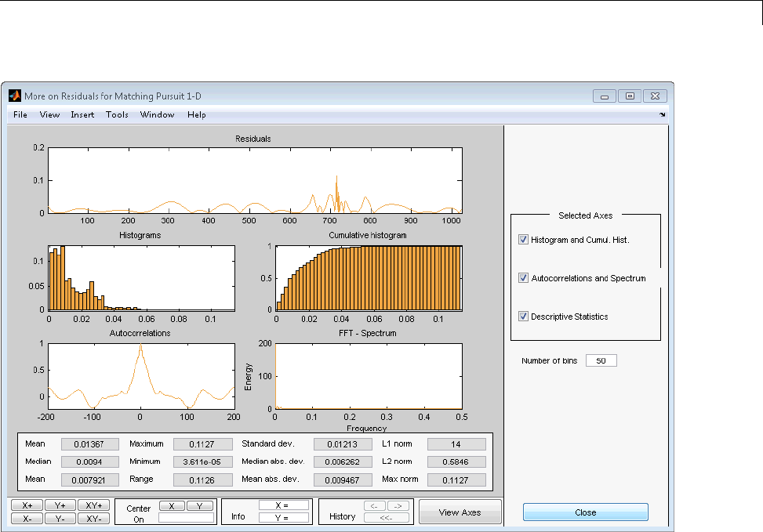Screen dimensions: 763x532
Task: Click the Number of bins input field
Action: point(601,361)
